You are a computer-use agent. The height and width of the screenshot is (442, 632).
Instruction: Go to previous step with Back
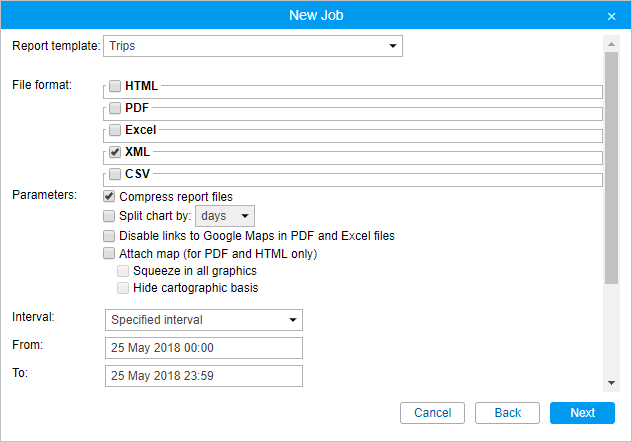tap(507, 413)
